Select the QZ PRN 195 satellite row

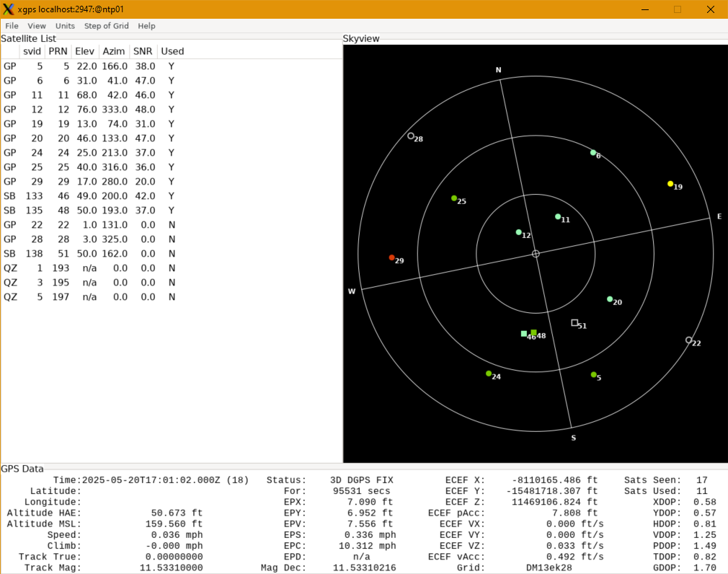click(x=172, y=283)
